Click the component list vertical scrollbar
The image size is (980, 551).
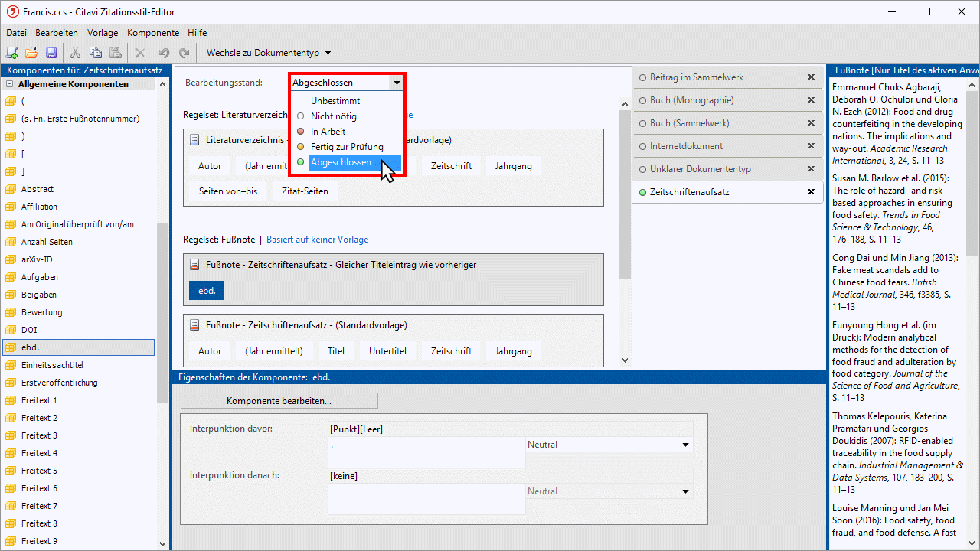tap(162, 306)
